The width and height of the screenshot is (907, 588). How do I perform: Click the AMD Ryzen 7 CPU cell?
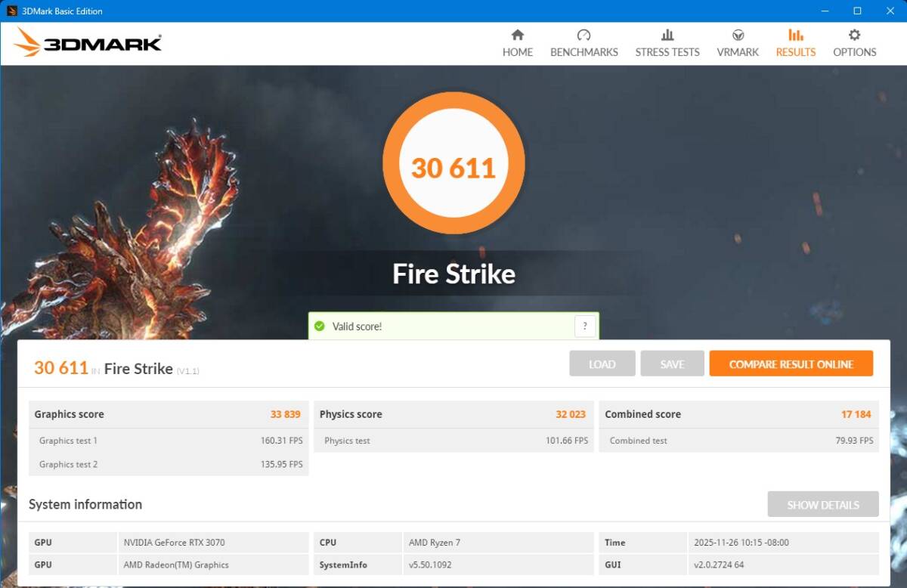(x=498, y=543)
